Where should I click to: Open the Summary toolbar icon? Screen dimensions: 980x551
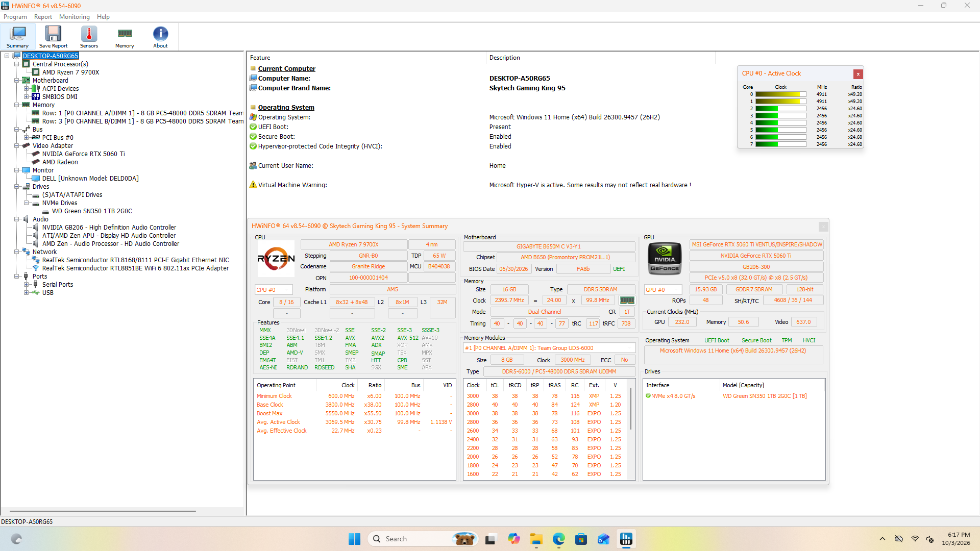click(18, 37)
